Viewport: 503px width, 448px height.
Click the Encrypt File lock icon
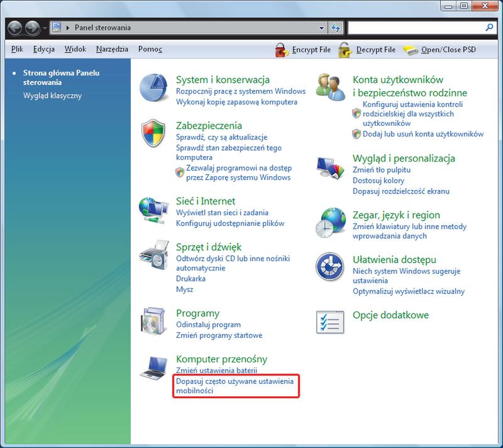[x=282, y=50]
